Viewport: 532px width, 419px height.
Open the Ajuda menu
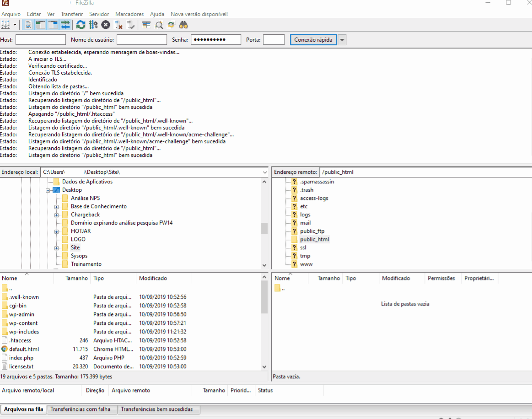tap(157, 14)
